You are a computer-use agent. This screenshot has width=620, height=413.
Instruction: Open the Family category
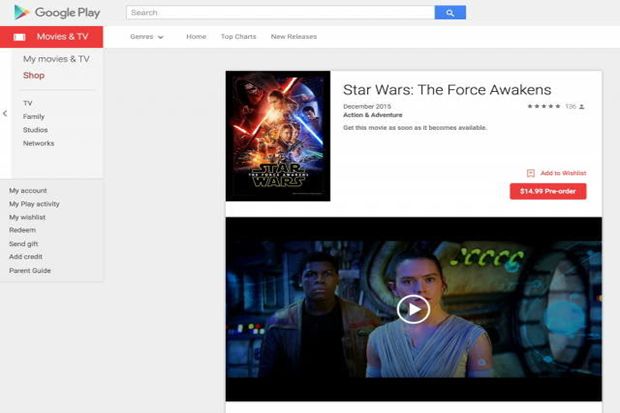click(34, 117)
